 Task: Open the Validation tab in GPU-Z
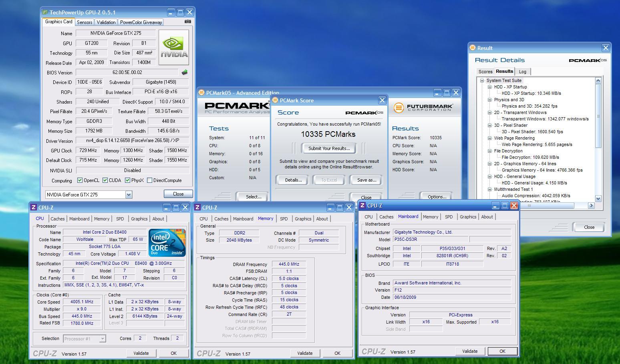[106, 22]
